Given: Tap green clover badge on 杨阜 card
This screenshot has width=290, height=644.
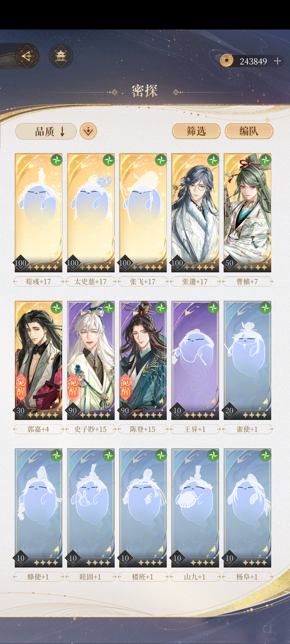Looking at the screenshot, I should (265, 455).
